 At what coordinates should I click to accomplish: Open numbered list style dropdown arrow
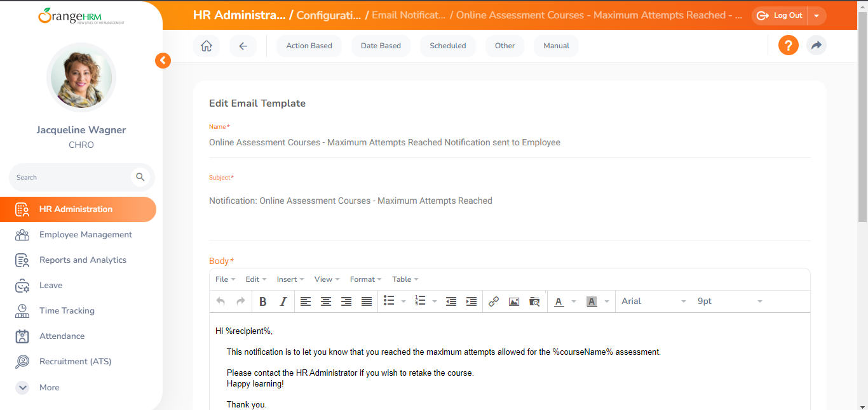pyautogui.click(x=435, y=301)
